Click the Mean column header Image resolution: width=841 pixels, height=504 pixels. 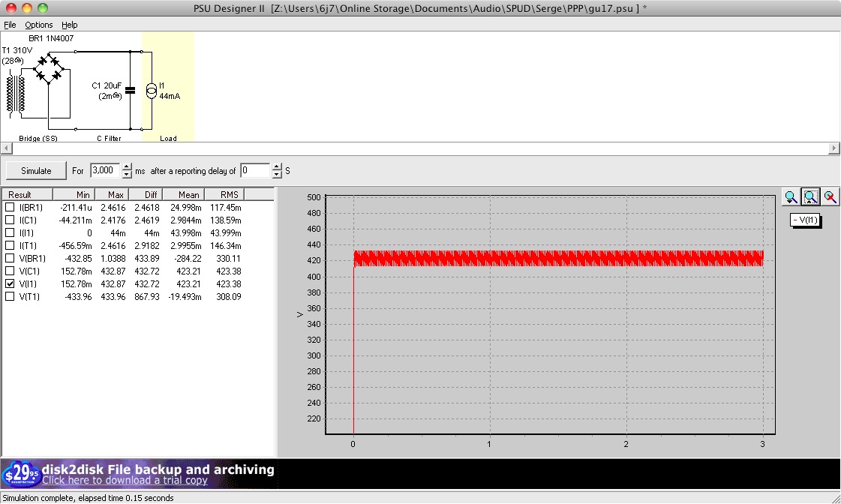184,195
